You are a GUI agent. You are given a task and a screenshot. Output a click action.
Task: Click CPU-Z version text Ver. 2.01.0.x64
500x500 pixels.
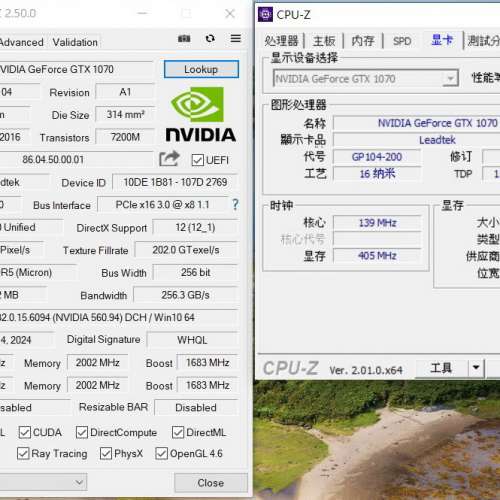click(x=366, y=370)
